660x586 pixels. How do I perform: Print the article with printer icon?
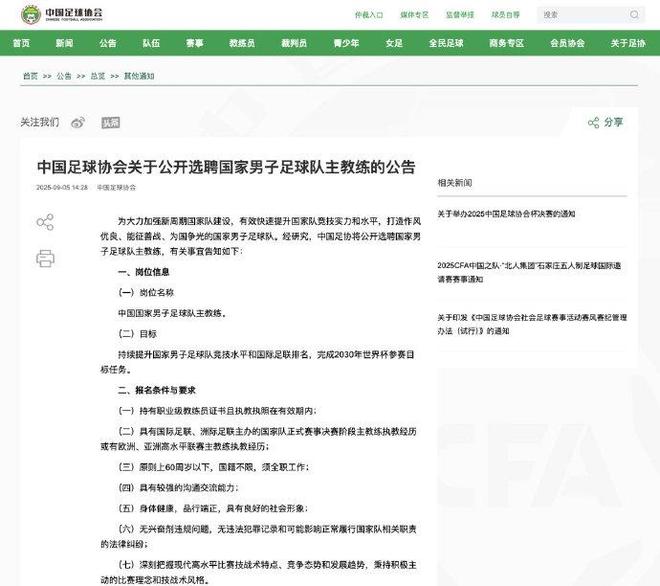click(45, 259)
